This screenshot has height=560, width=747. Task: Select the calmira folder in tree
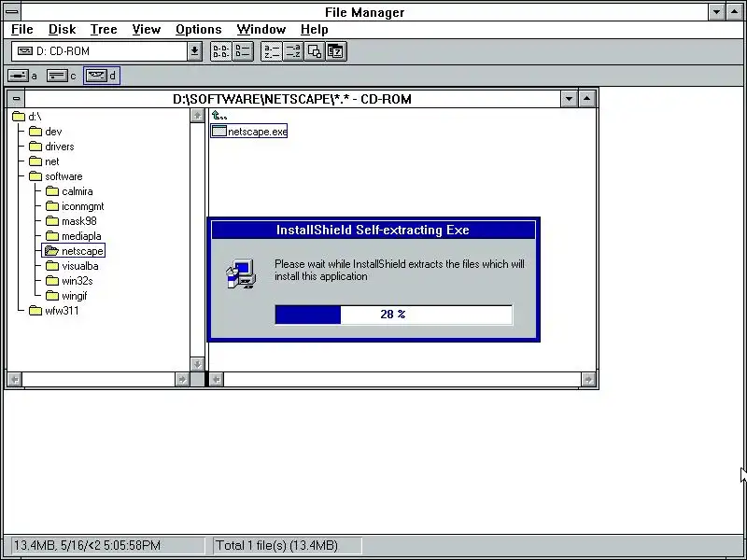(69, 191)
